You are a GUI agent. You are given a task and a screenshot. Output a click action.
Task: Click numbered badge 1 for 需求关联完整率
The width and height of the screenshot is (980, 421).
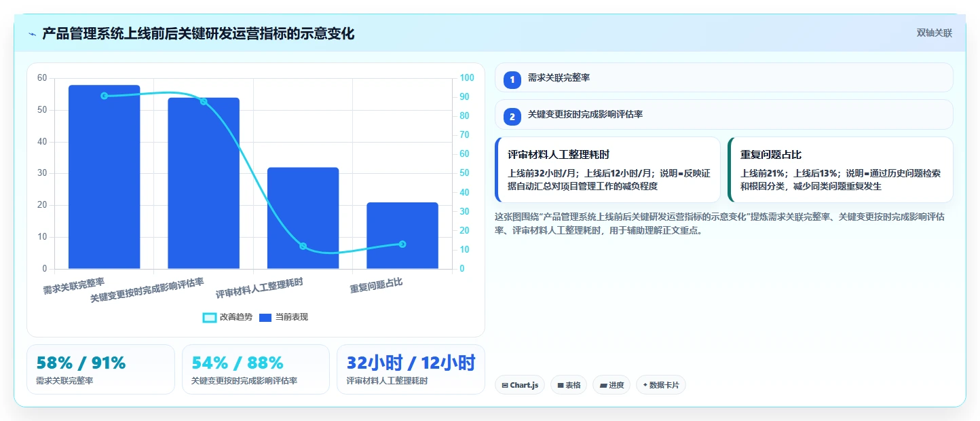(x=512, y=79)
